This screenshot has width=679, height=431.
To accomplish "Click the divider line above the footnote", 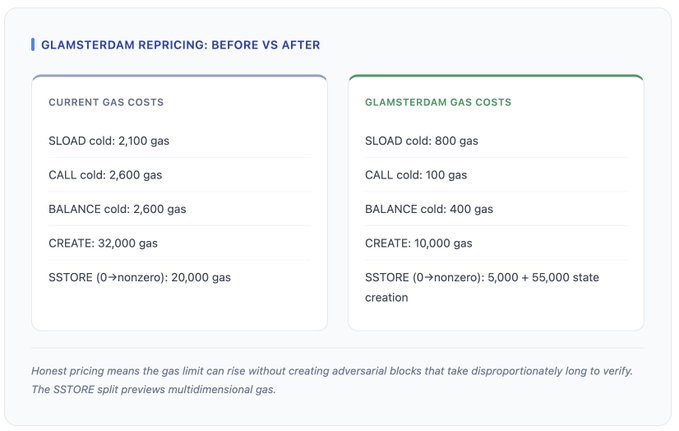I will click(x=338, y=348).
